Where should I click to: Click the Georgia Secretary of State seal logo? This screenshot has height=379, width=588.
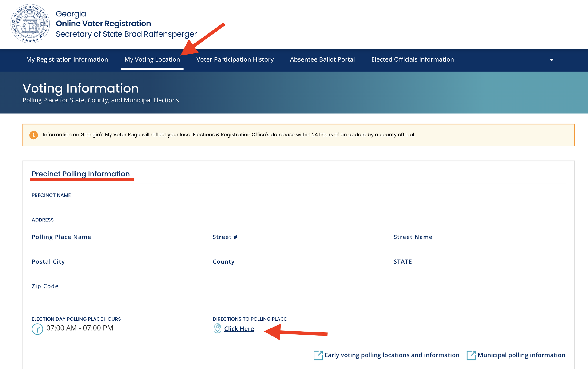[x=30, y=24]
